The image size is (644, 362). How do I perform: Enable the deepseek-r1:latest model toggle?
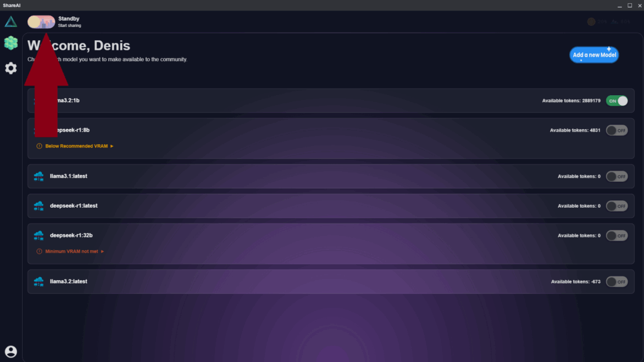616,206
